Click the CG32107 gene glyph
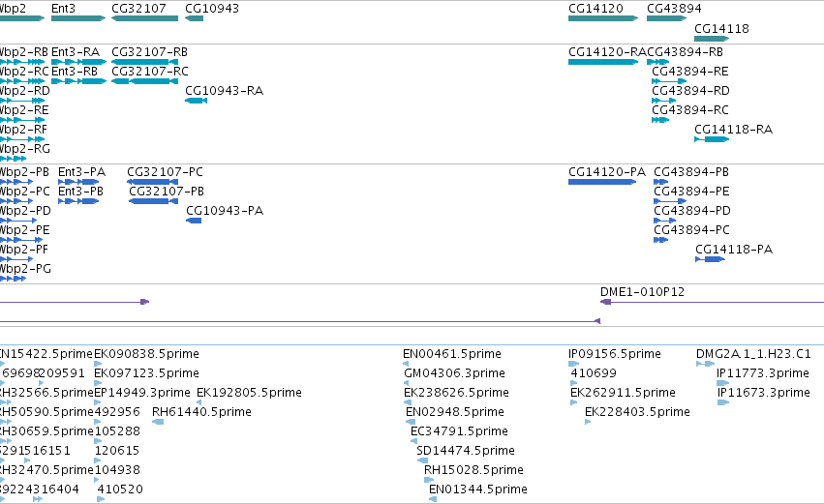The height and width of the screenshot is (504, 824). [x=144, y=18]
